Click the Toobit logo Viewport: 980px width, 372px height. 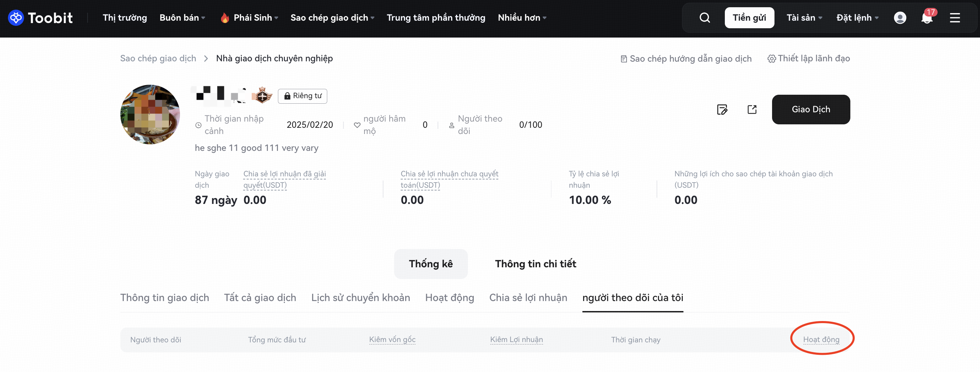pyautogui.click(x=40, y=18)
